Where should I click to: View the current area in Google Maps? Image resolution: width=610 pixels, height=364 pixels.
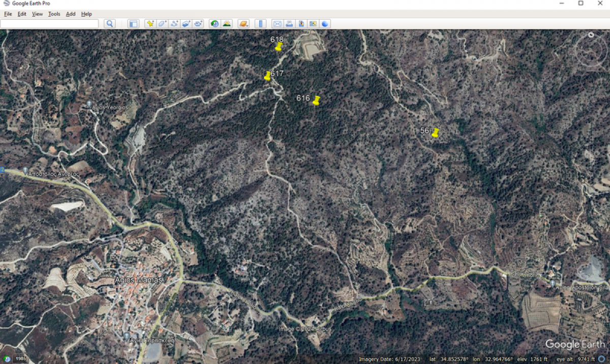click(312, 23)
